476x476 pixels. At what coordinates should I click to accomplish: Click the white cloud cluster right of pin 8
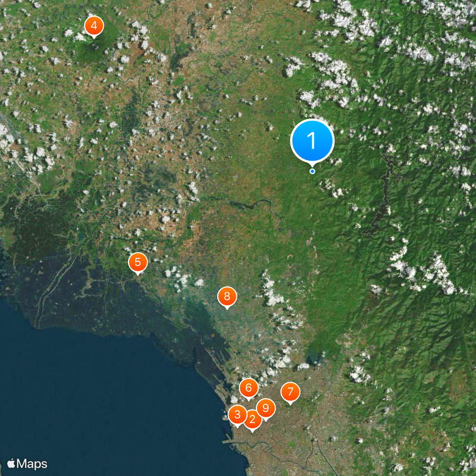tap(273, 292)
